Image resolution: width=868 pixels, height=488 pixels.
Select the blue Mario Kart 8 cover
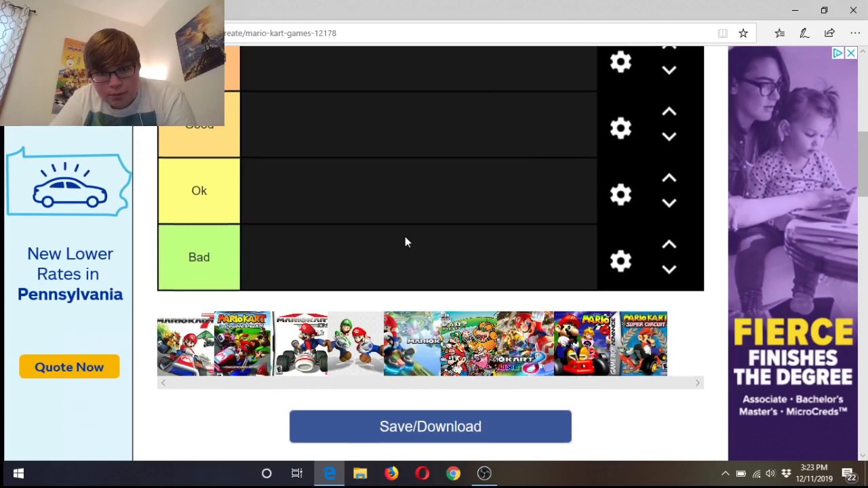[412, 344]
